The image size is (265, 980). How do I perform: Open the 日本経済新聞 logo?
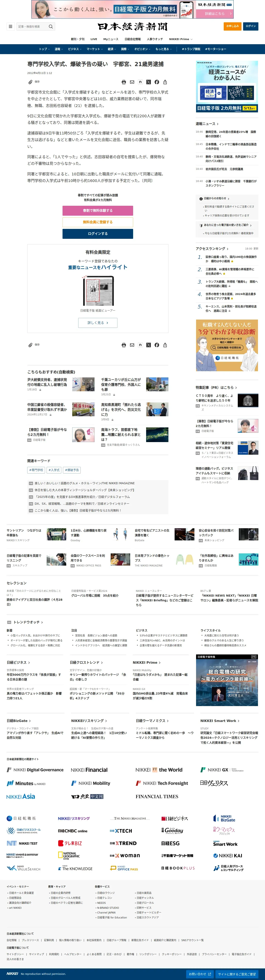pyautogui.click(x=132, y=27)
